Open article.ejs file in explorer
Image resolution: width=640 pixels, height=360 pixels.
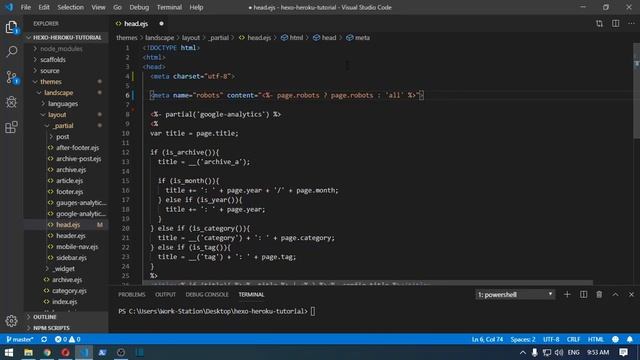click(x=69, y=181)
